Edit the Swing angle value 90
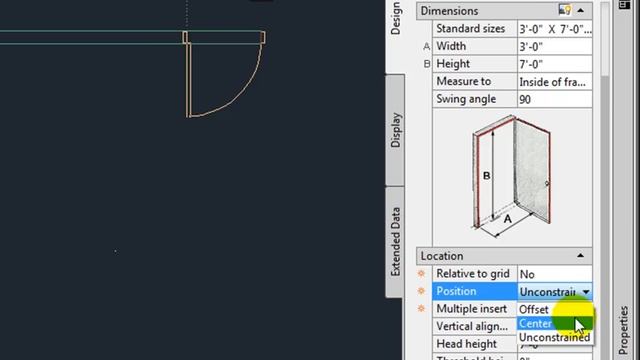Screen dimensions: 640x360 click(555, 99)
